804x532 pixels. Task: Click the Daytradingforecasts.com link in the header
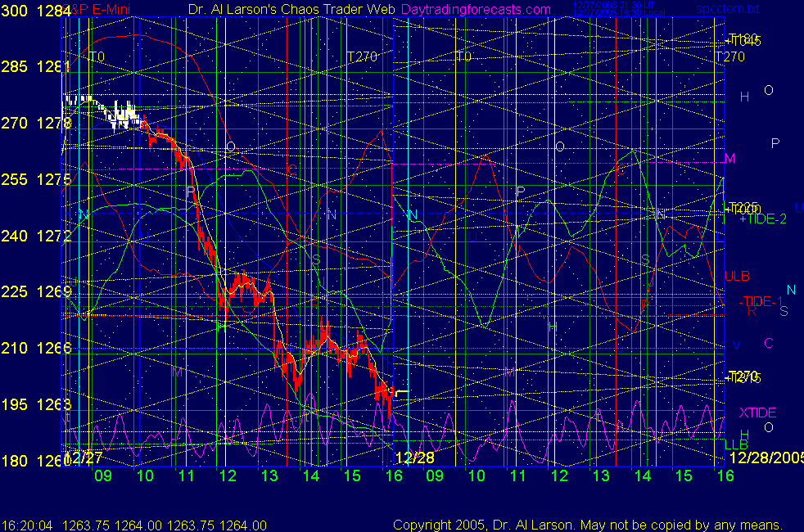[x=476, y=9]
